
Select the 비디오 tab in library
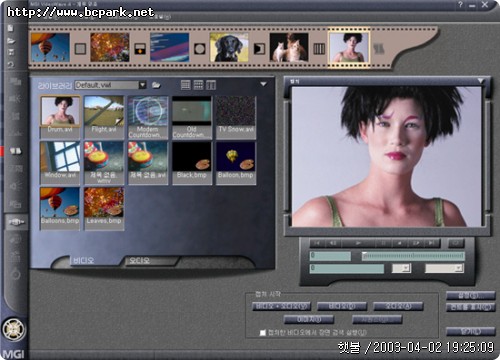click(83, 260)
